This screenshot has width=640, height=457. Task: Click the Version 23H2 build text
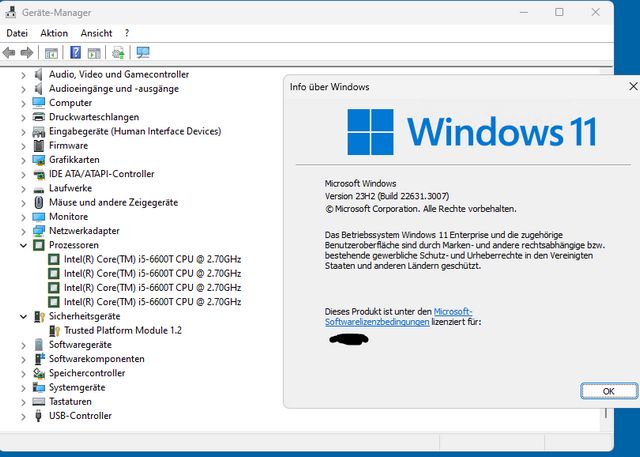[x=387, y=196]
